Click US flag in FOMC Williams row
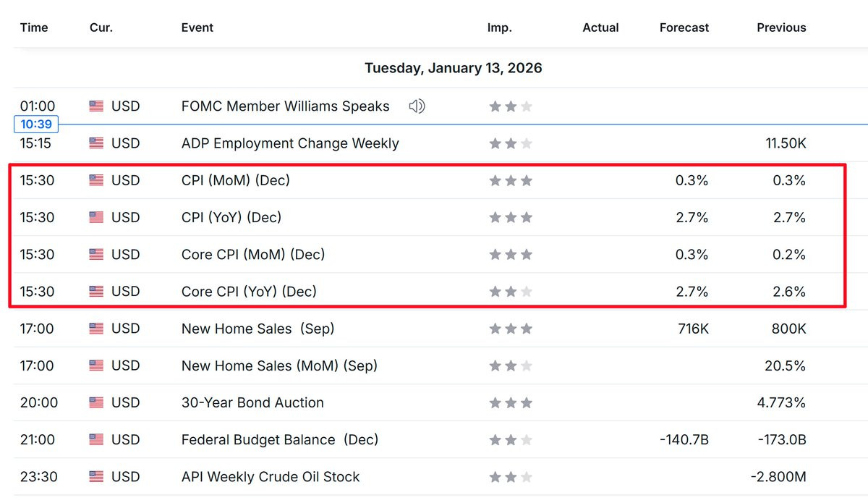This screenshot has width=868, height=503. (x=96, y=106)
